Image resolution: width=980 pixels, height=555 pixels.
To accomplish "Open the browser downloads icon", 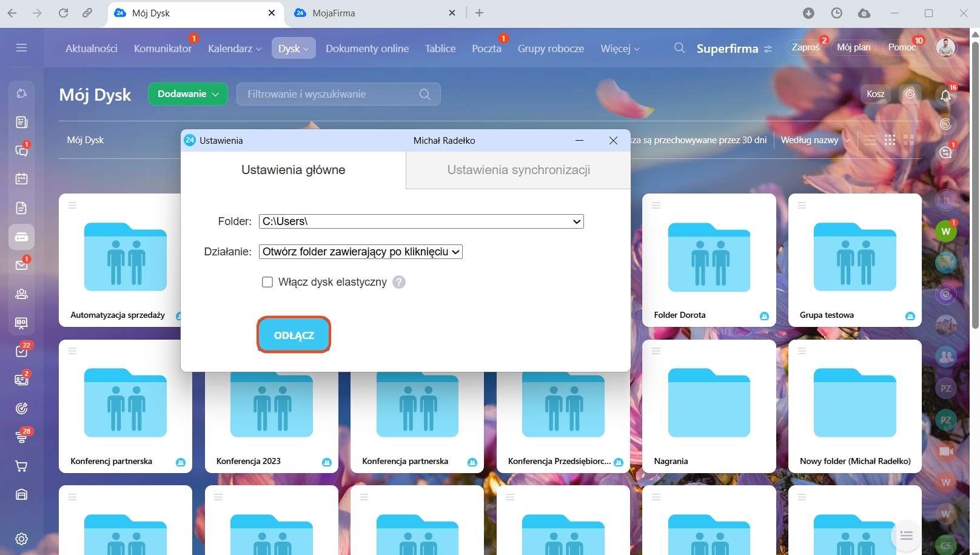I will pyautogui.click(x=808, y=13).
